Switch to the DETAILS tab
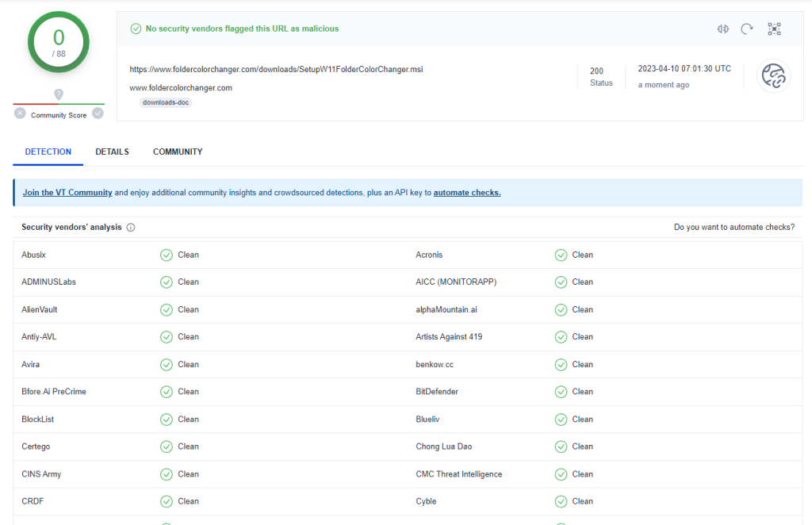812x525 pixels. click(x=112, y=151)
